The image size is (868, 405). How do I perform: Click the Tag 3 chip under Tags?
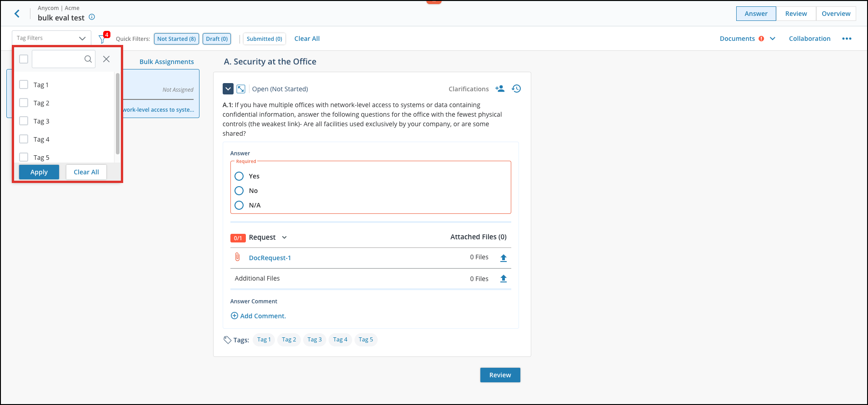(314, 340)
